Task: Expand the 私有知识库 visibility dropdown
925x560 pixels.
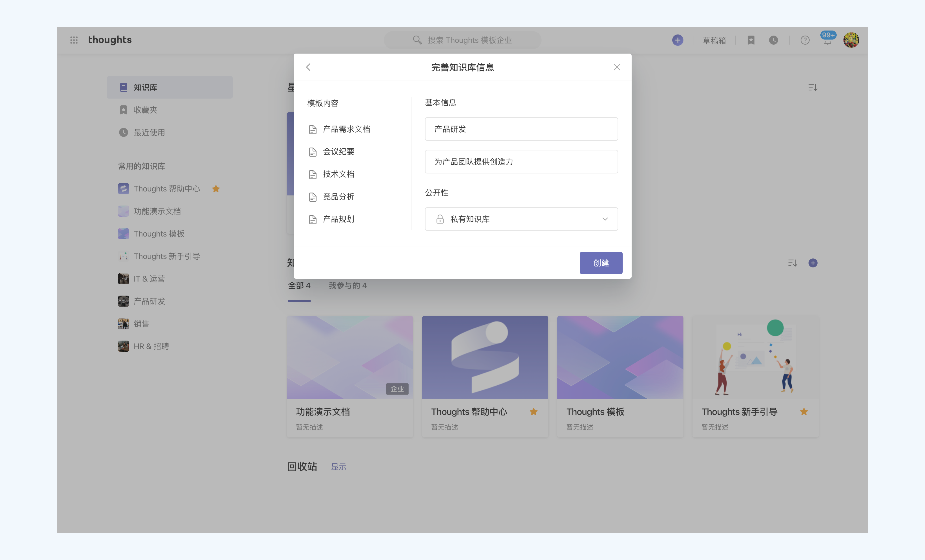Action: (x=521, y=219)
